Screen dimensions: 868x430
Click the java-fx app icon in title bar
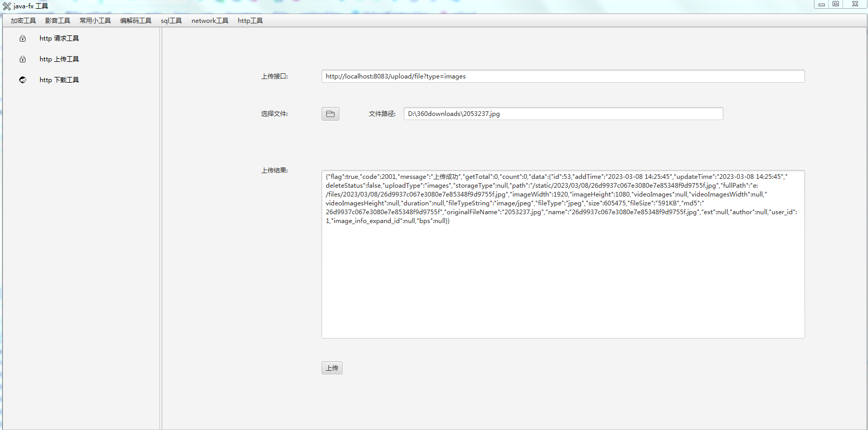point(7,6)
